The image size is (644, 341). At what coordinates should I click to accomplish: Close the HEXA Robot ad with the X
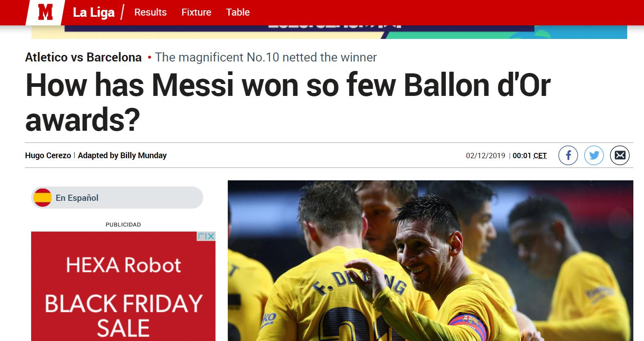211,236
